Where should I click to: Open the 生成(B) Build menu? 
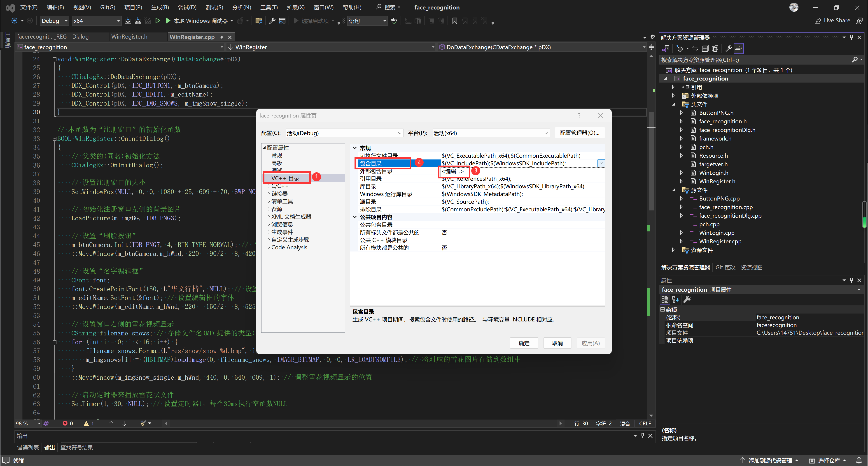160,7
